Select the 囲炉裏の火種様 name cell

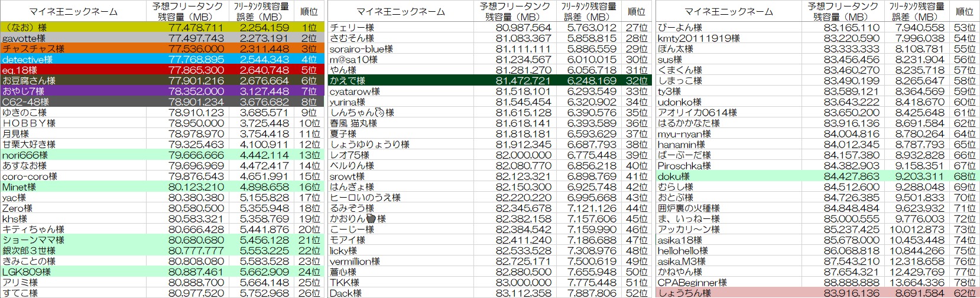tap(728, 208)
